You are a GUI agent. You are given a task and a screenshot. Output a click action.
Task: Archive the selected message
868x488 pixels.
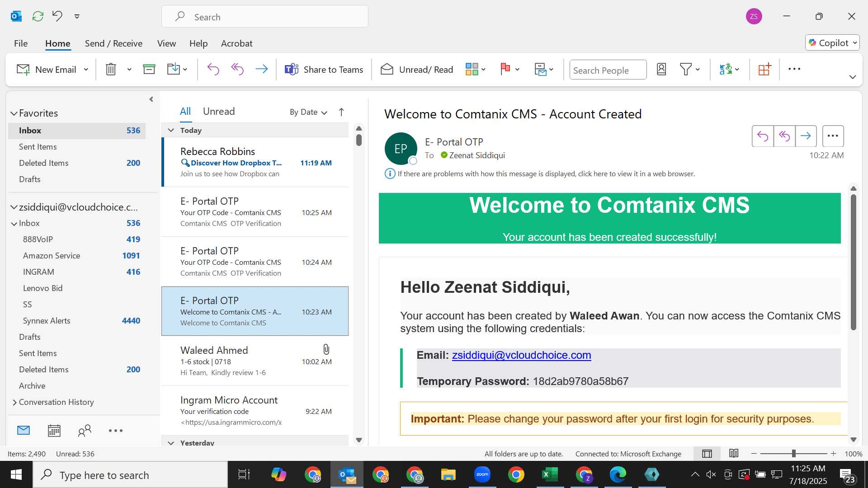pyautogui.click(x=149, y=69)
